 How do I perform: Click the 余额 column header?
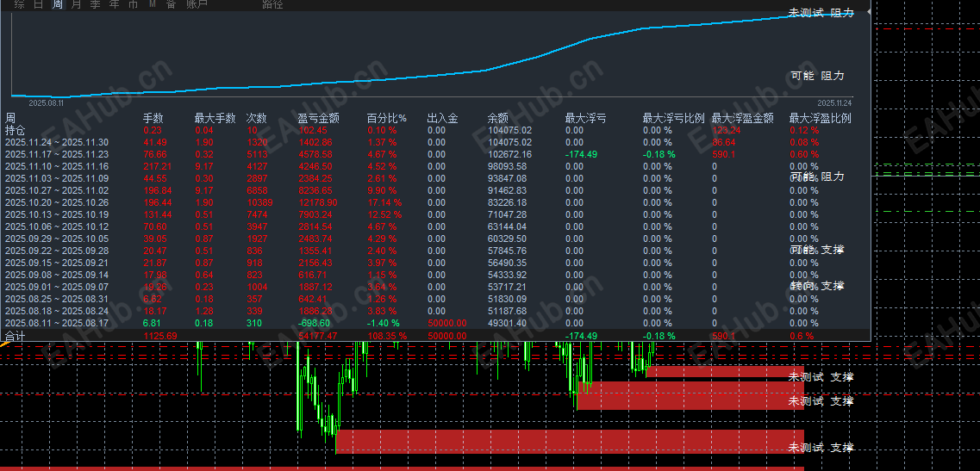tap(497, 118)
